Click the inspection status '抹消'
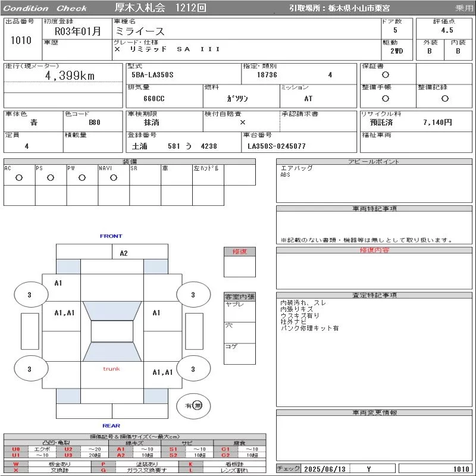 tap(152, 123)
